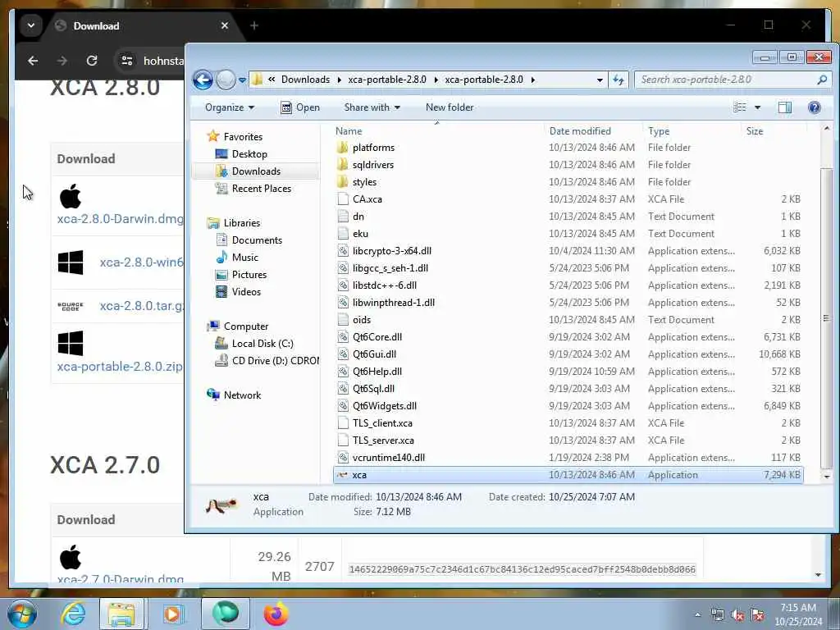Select the Qt6Sql.dll file
Viewport: 840px width, 630px height.
[x=373, y=389]
